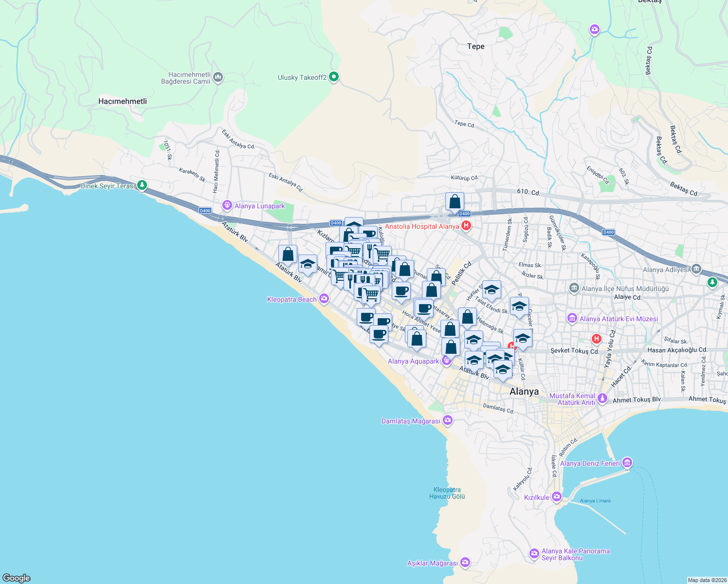Open the Alanya Adliyesi building icon

[696, 269]
